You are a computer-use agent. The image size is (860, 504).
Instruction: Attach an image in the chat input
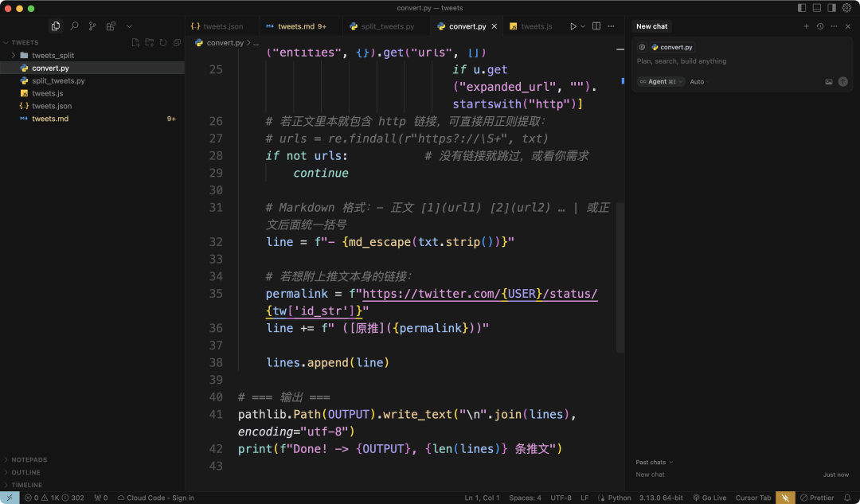(x=829, y=82)
